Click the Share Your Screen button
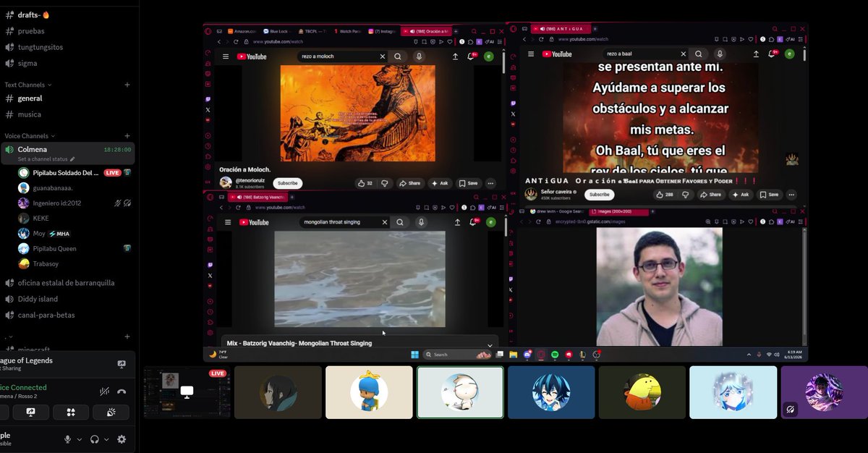Image resolution: width=868 pixels, height=453 pixels. (x=30, y=412)
